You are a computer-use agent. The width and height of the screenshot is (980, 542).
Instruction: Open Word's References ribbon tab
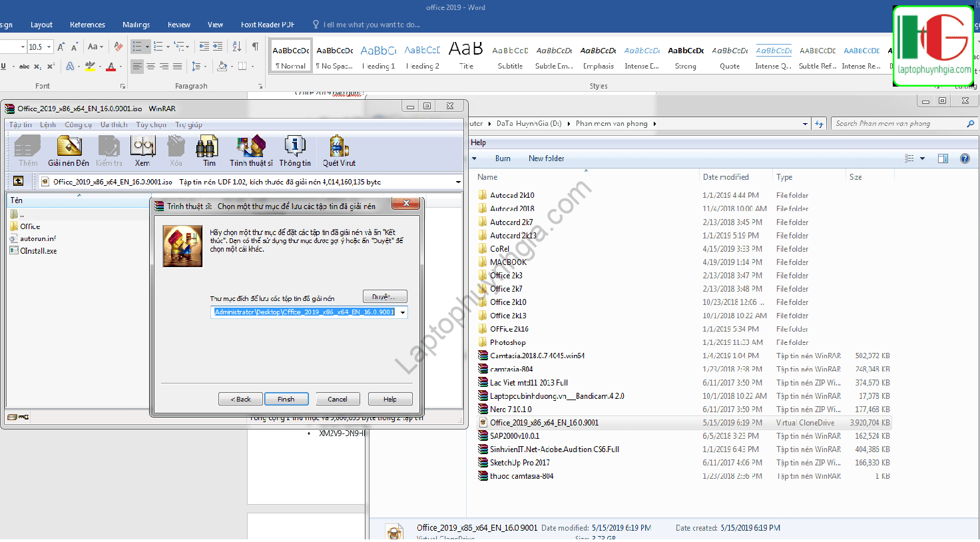click(x=87, y=25)
